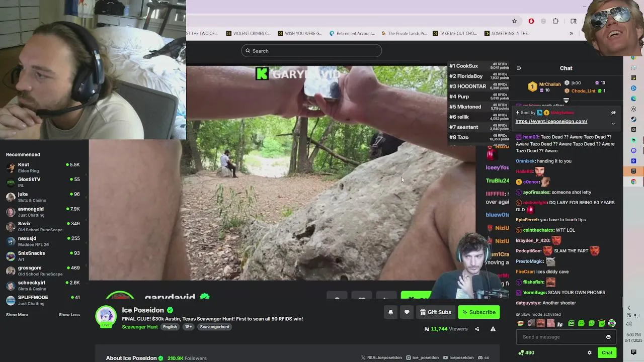
Task: Open 'The Private Lands Pr...' bookmark
Action: point(404,34)
